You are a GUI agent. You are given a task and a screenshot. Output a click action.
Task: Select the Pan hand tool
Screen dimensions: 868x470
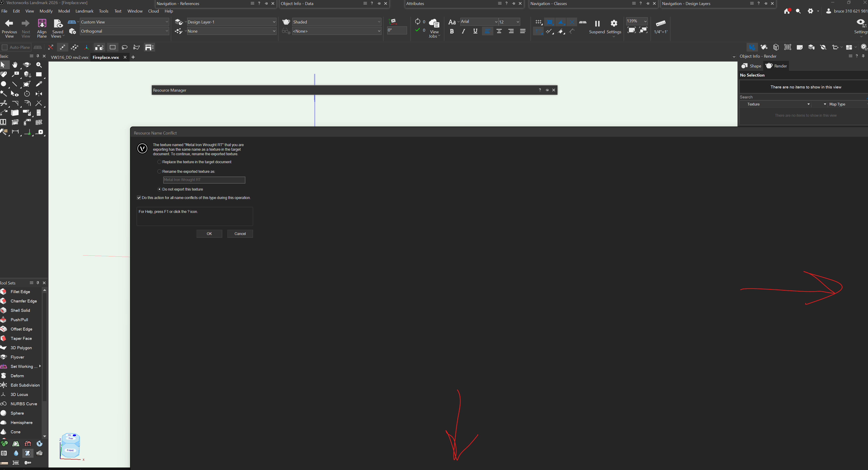[15, 65]
